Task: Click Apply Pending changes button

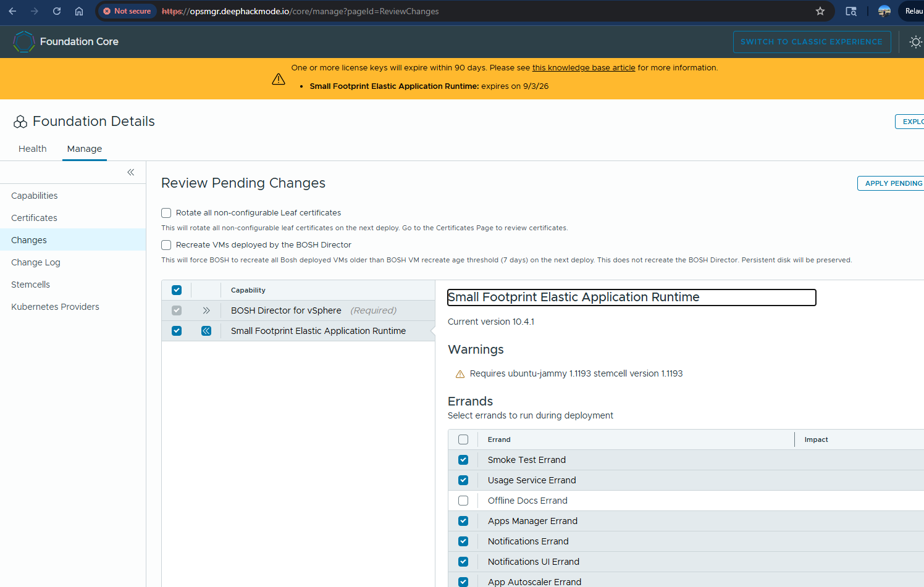Action: pos(891,183)
